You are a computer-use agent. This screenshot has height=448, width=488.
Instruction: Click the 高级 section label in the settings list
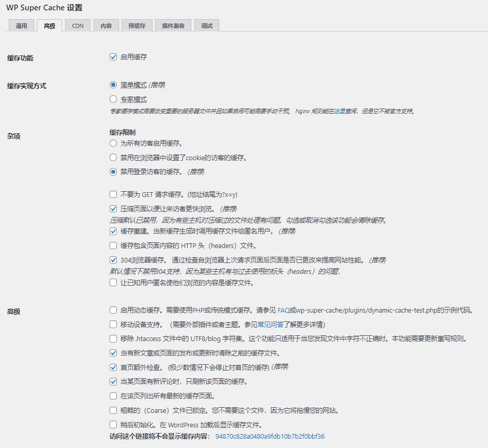pos(13,312)
